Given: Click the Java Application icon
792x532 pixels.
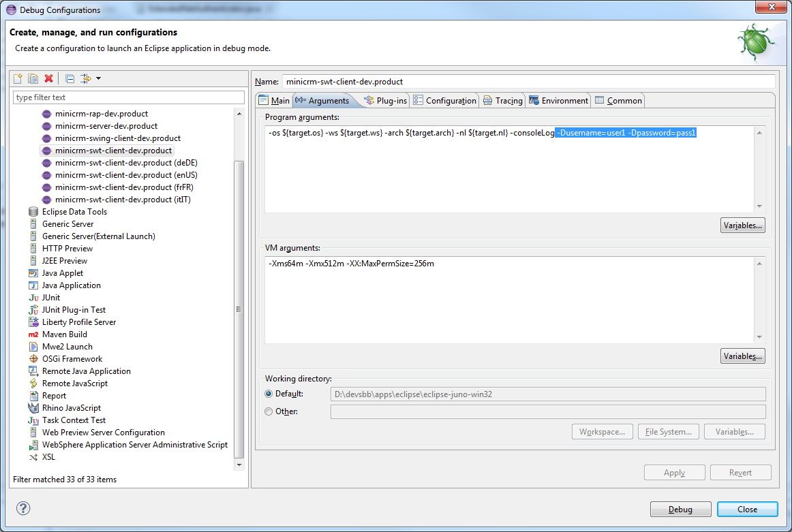Looking at the screenshot, I should pos(33,285).
